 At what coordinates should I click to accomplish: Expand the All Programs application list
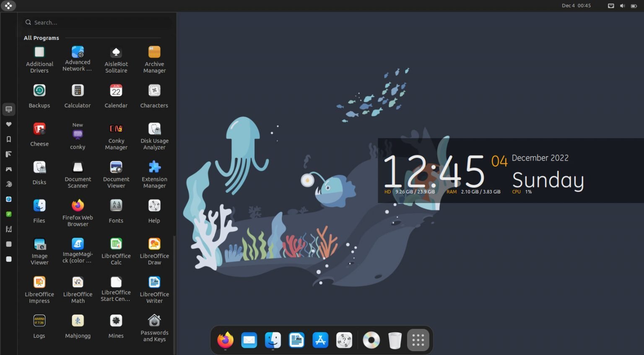click(41, 38)
